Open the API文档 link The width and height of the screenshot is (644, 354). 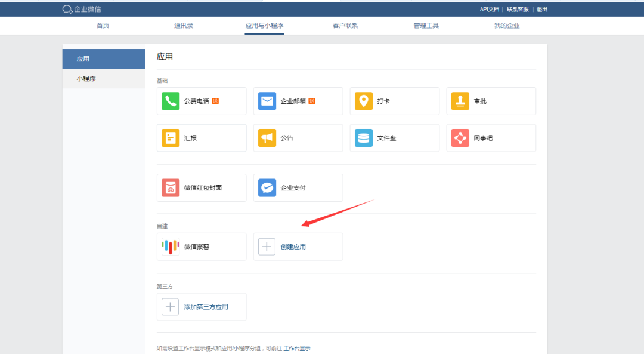489,9
